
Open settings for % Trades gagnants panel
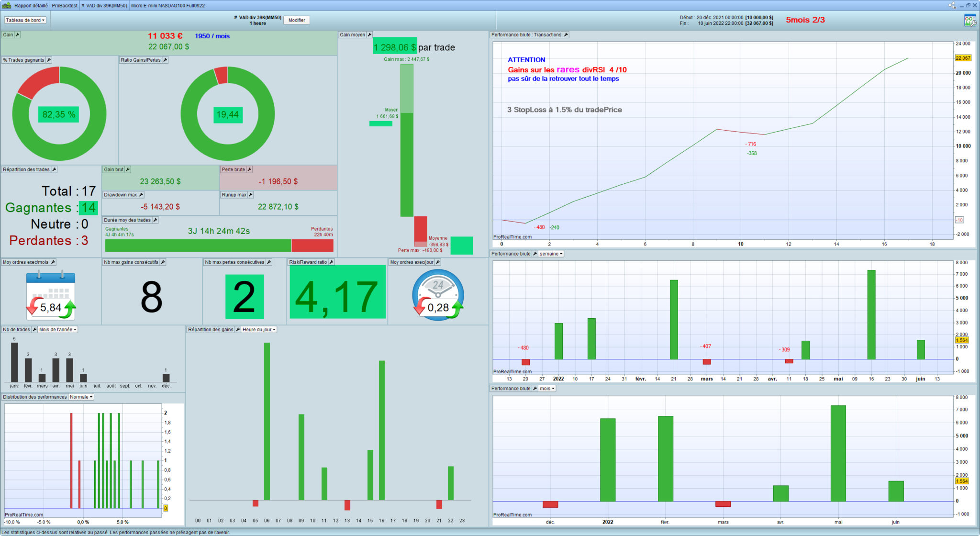pyautogui.click(x=49, y=60)
